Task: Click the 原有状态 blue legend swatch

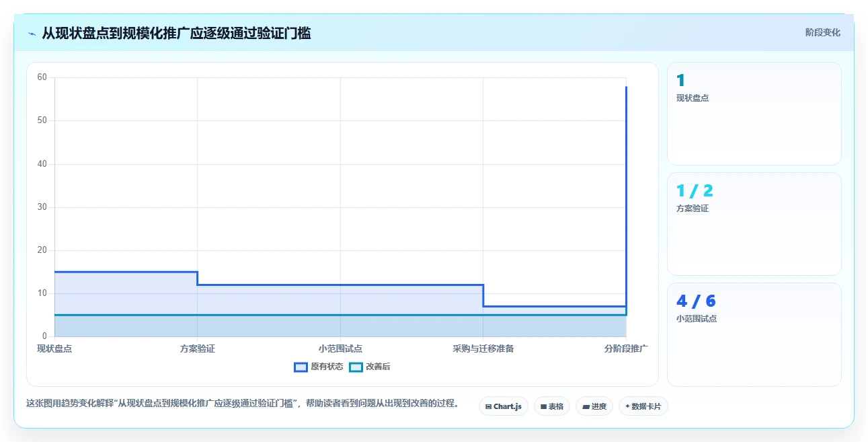Action: 301,367
